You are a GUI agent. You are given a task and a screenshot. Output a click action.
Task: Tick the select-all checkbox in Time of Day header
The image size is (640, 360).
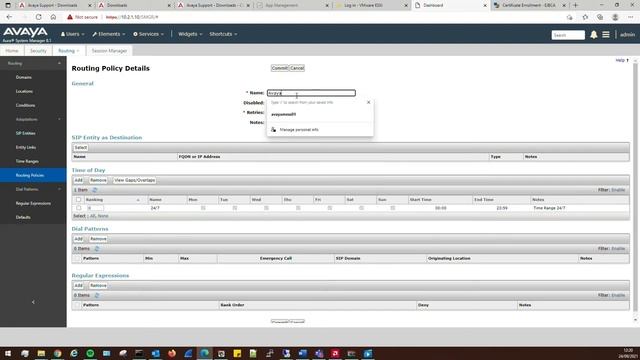click(x=79, y=200)
